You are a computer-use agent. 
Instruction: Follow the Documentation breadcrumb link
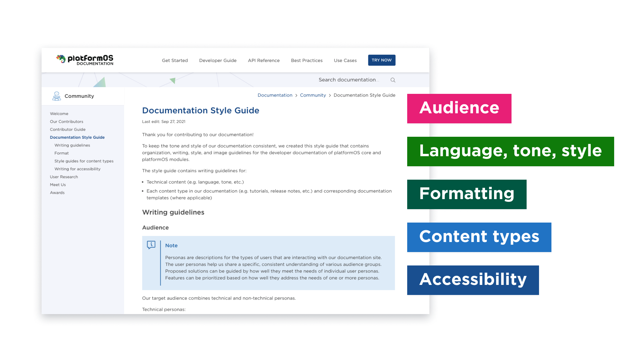(275, 95)
